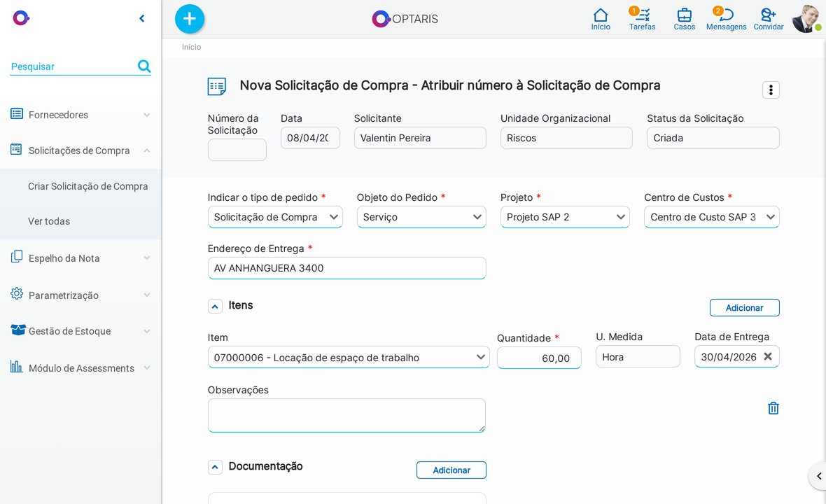This screenshot has width=826, height=504.
Task: Click the Quantidade field
Action: [x=539, y=358]
